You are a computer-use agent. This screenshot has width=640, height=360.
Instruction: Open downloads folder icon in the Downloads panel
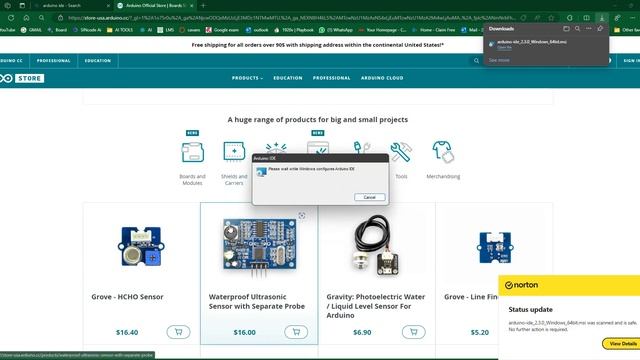pos(566,29)
